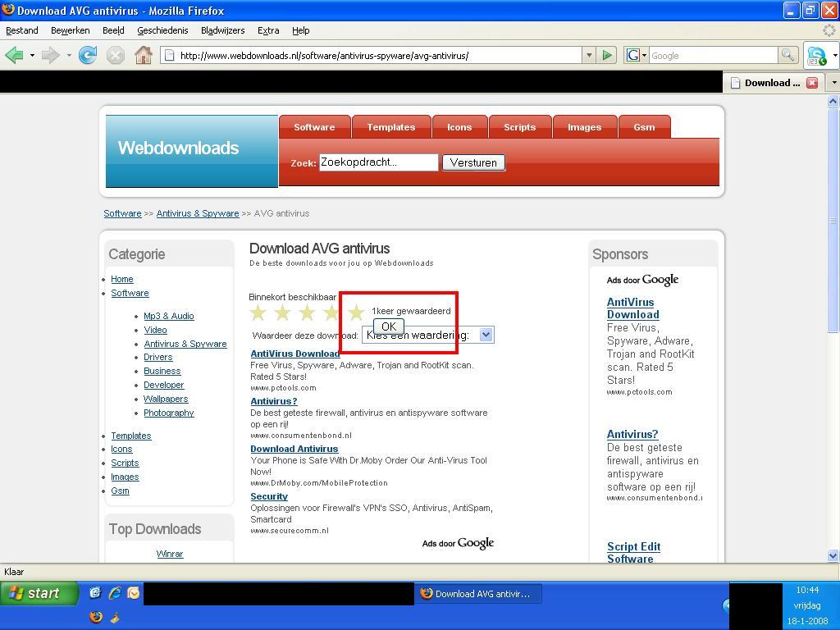Image resolution: width=840 pixels, height=630 pixels.
Task: Open the address bar URL history dropdown
Action: click(x=589, y=55)
